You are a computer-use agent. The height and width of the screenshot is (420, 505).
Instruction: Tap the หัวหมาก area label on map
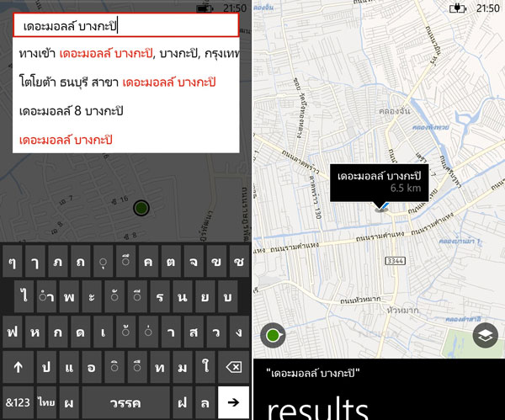click(403, 310)
